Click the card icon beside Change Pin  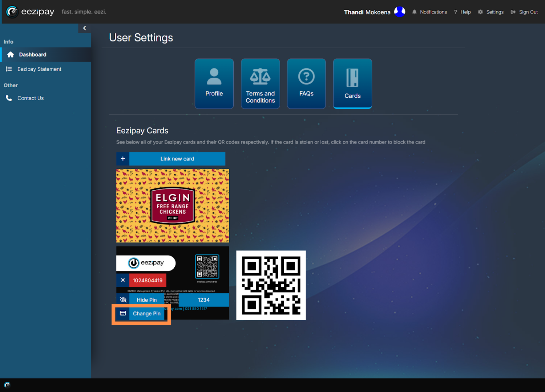click(123, 313)
